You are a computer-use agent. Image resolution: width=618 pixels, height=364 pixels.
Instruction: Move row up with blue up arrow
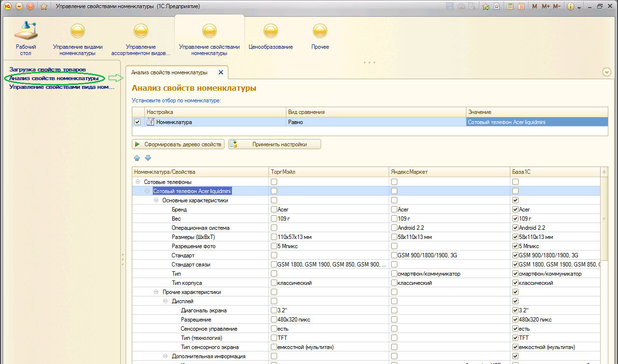tap(137, 158)
